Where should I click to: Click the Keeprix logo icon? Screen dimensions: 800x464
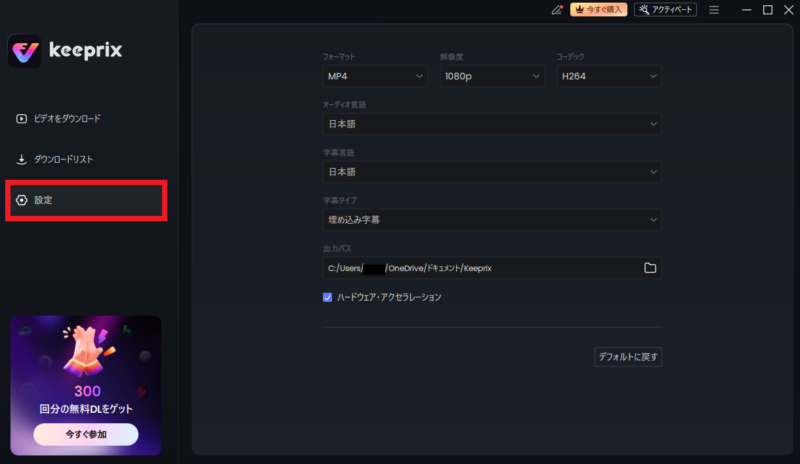point(25,50)
